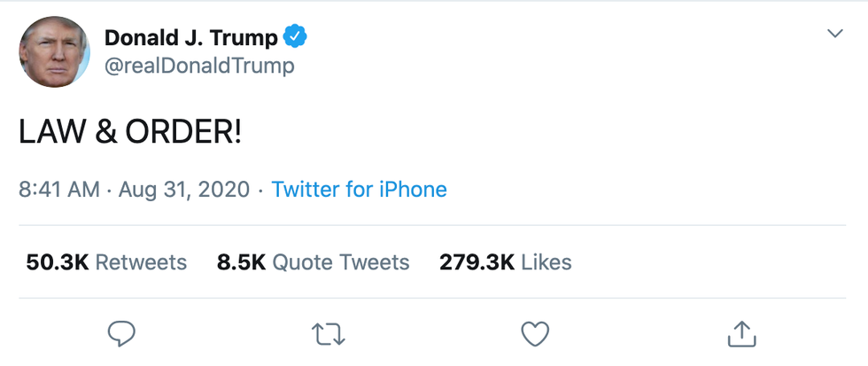Show the 8.5K Quote Tweets
868x366 pixels.
(313, 262)
